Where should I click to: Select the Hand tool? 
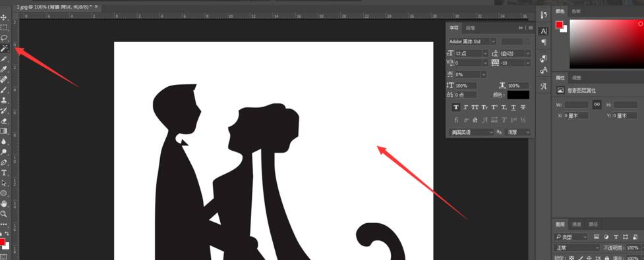pos(4,203)
